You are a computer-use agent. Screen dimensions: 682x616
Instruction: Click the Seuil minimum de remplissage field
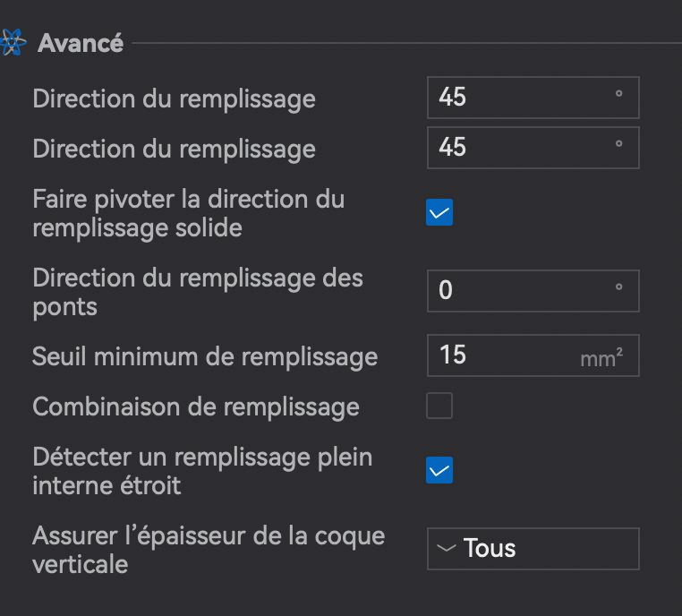pyautogui.click(x=533, y=355)
